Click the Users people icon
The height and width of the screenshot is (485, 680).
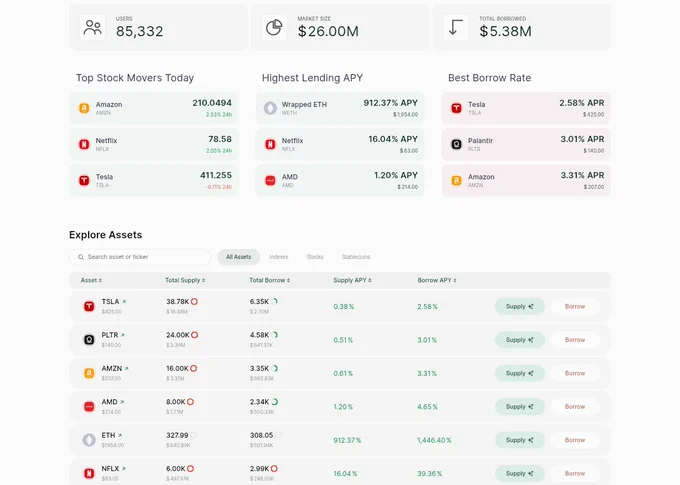coord(92,27)
